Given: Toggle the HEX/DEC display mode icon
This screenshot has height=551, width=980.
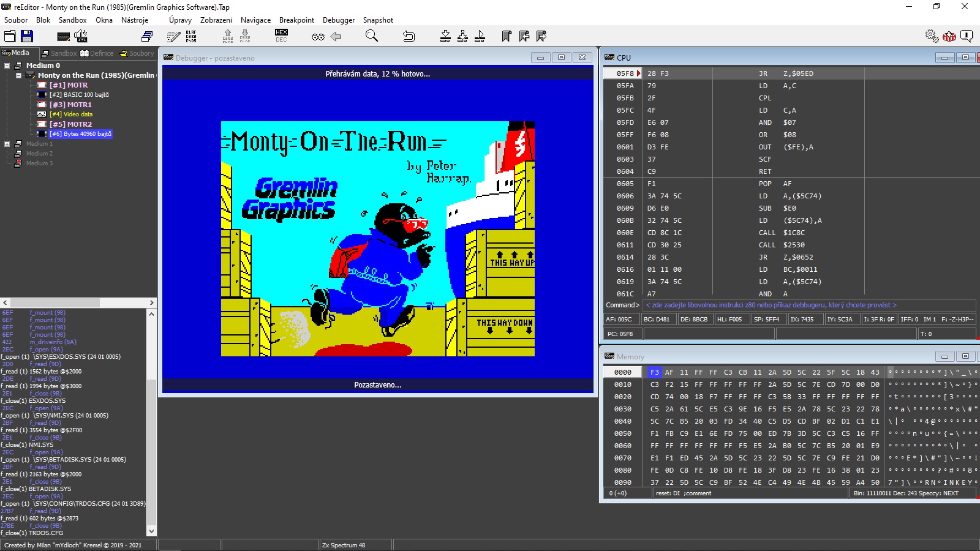Looking at the screenshot, I should (281, 36).
